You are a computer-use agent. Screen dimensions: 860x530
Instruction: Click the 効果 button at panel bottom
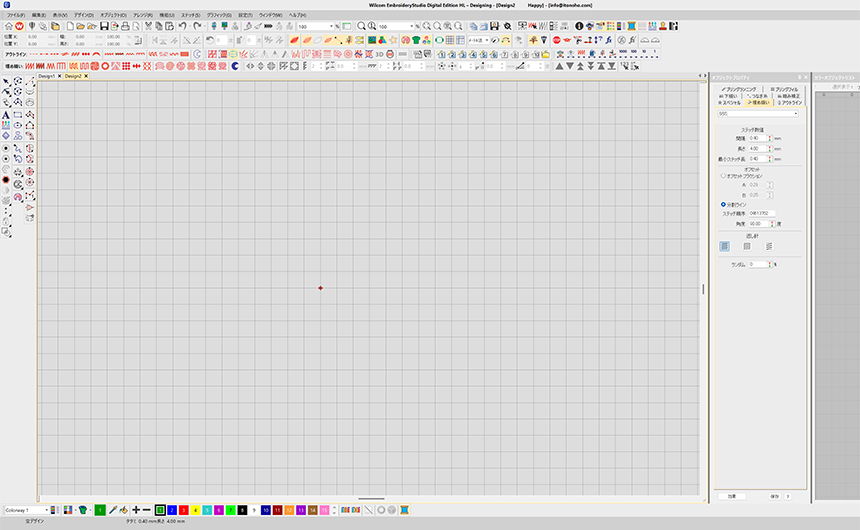tap(731, 496)
